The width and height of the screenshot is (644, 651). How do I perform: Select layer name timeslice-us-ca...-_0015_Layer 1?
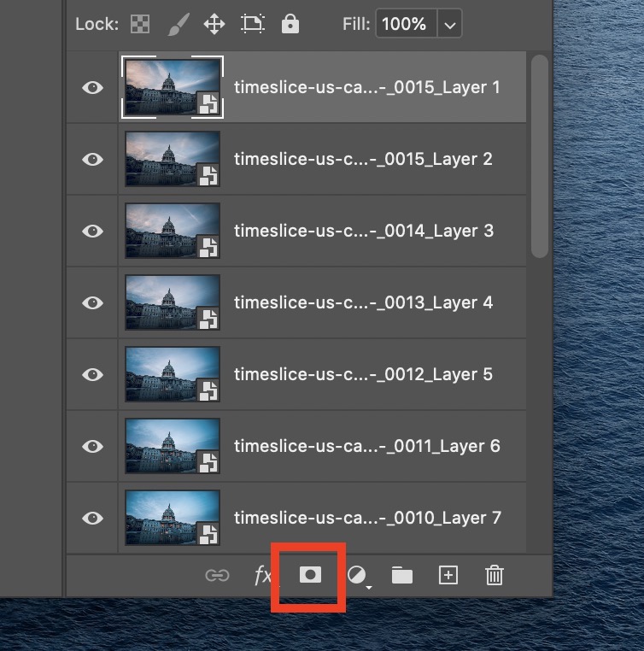coord(366,88)
